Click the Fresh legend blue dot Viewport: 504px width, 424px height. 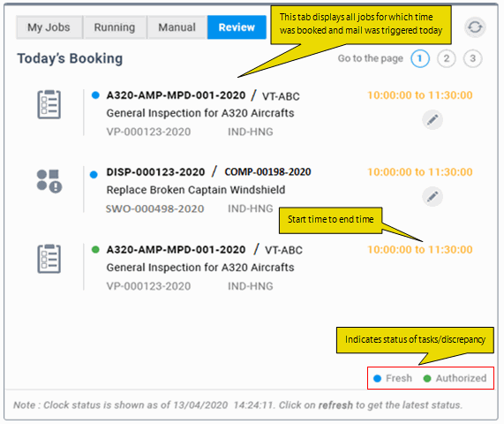[378, 379]
